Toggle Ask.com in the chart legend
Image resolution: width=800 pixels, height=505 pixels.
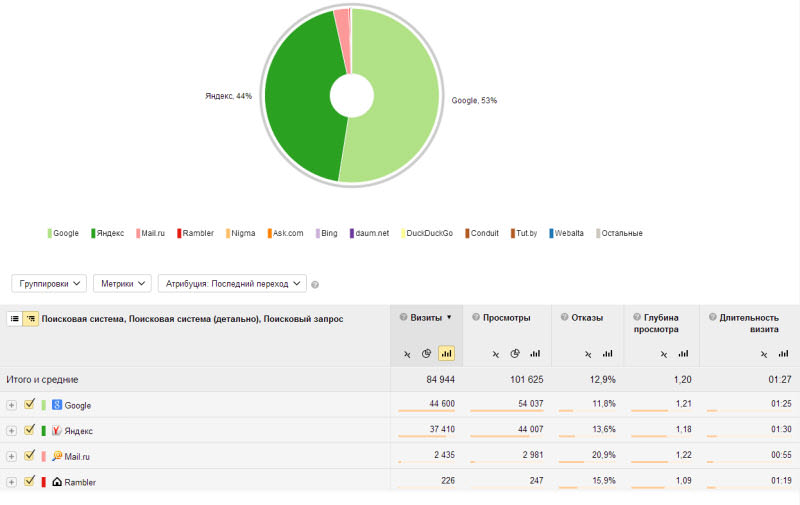[285, 233]
